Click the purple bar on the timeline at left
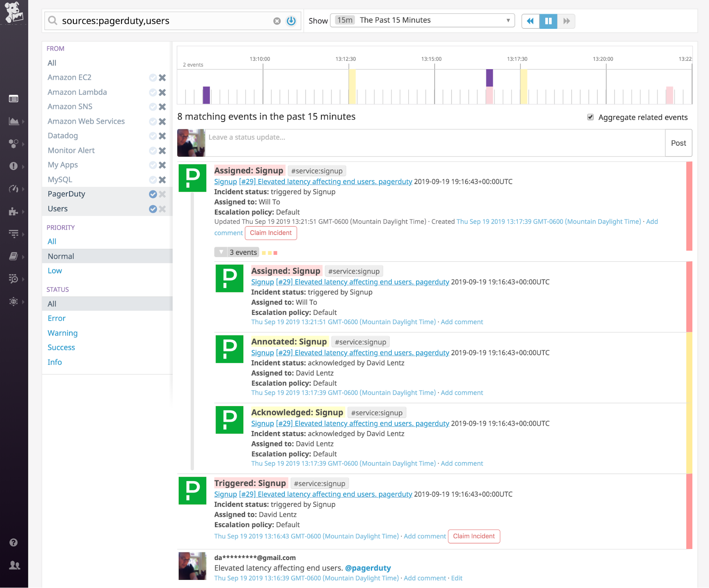This screenshot has height=588, width=709. (206, 95)
